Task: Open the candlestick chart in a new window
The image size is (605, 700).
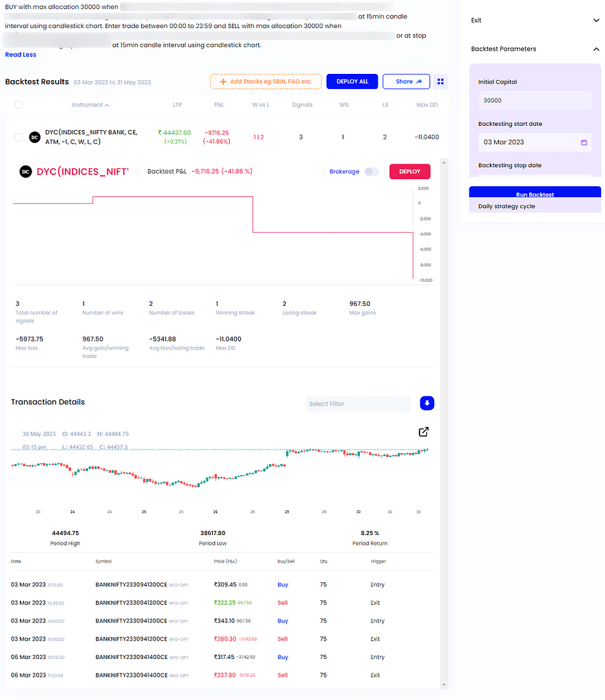Action: tap(424, 432)
